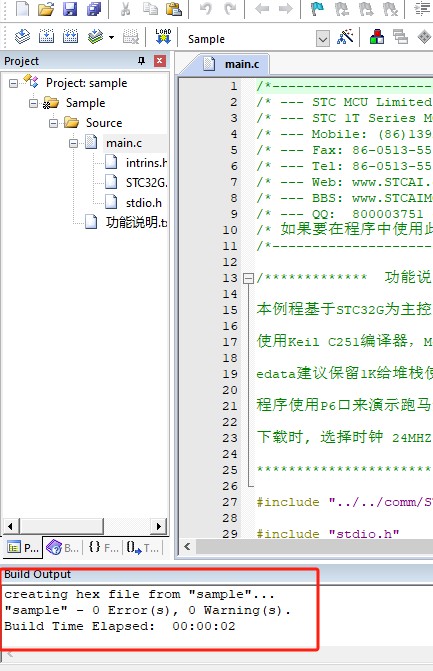Click the Build Output panel title
Image resolution: width=433 pixels, height=671 pixels.
coord(37,574)
